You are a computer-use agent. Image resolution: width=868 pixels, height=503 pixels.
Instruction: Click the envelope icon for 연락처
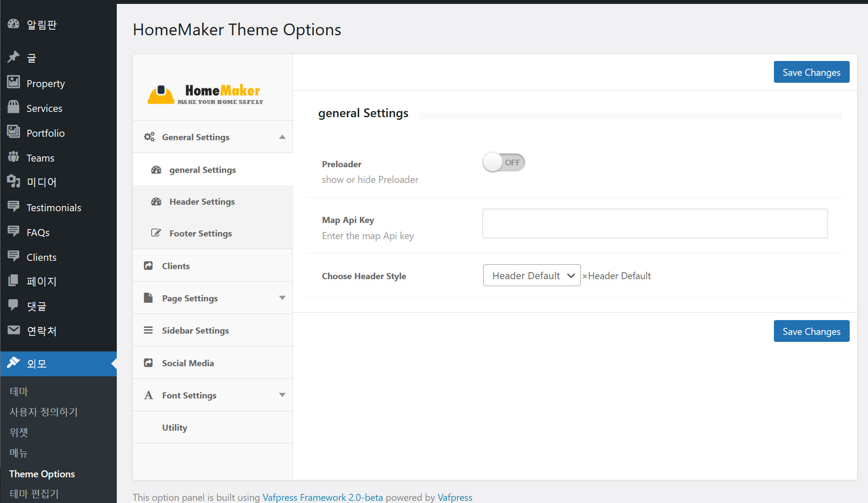point(14,330)
